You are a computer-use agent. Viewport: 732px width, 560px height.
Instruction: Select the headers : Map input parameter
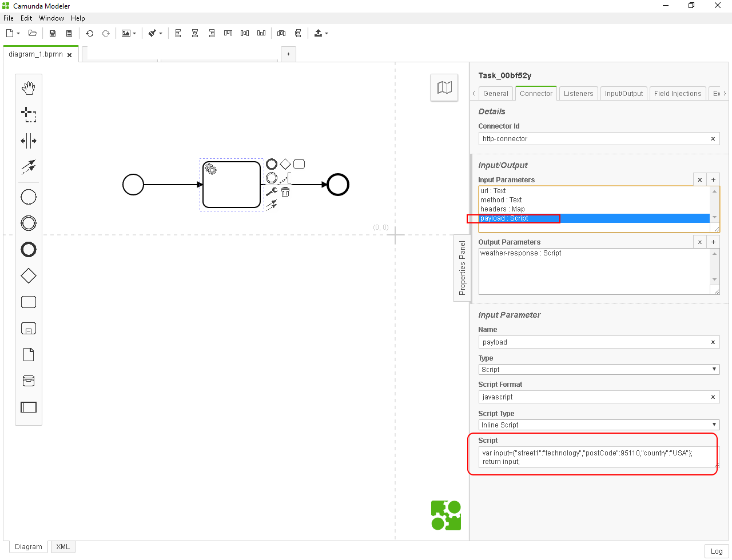(502, 209)
